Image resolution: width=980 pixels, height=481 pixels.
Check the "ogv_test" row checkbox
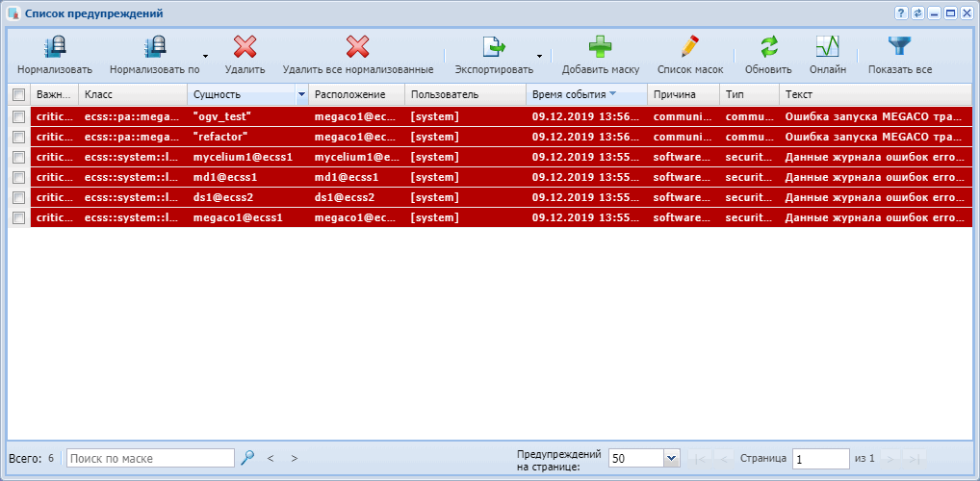click(18, 116)
